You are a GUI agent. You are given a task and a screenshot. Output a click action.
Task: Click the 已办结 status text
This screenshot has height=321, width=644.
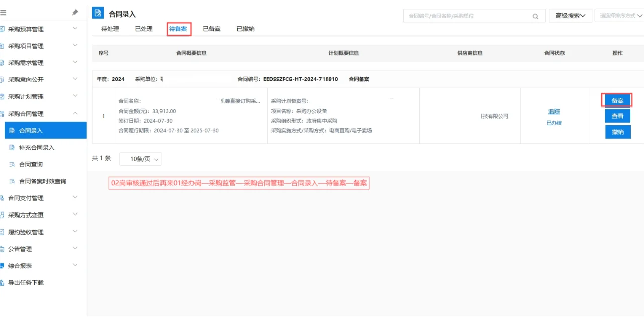click(554, 123)
